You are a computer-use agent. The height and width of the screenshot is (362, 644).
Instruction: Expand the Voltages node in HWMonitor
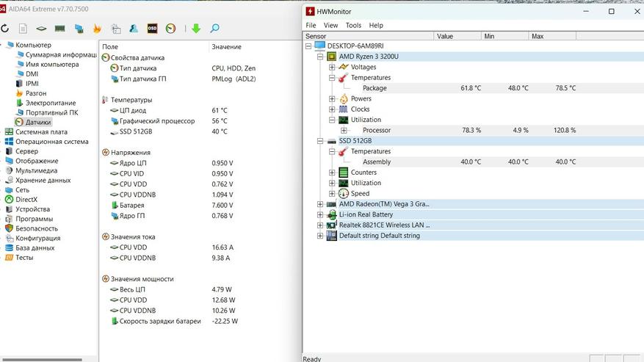tap(332, 67)
